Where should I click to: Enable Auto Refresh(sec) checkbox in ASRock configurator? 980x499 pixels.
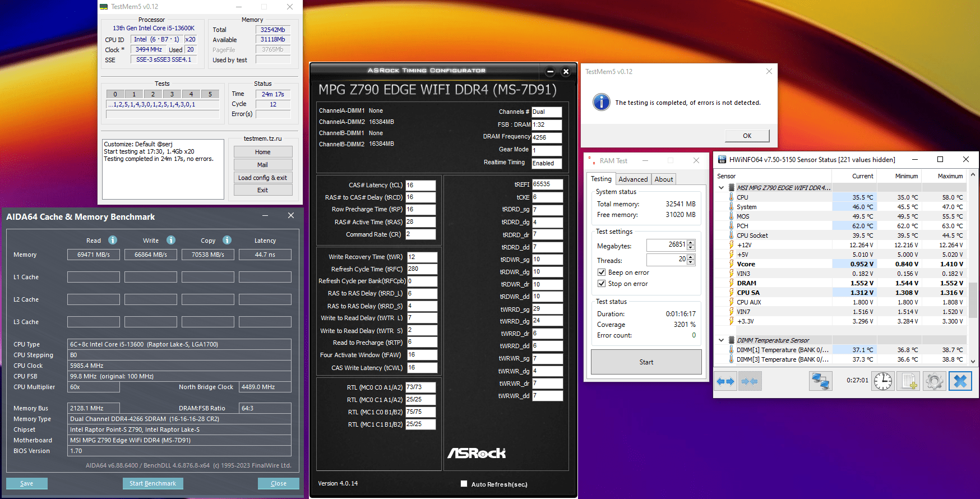(x=464, y=484)
